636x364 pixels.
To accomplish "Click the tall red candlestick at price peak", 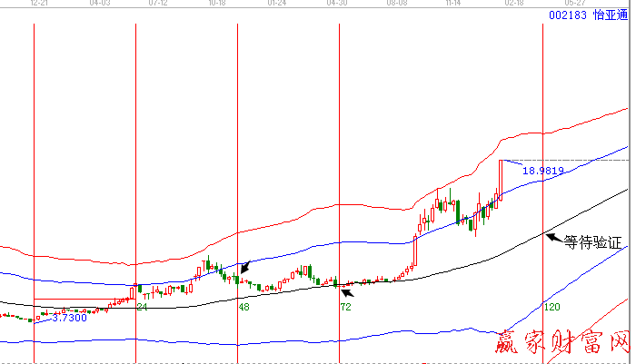I will tap(501, 180).
